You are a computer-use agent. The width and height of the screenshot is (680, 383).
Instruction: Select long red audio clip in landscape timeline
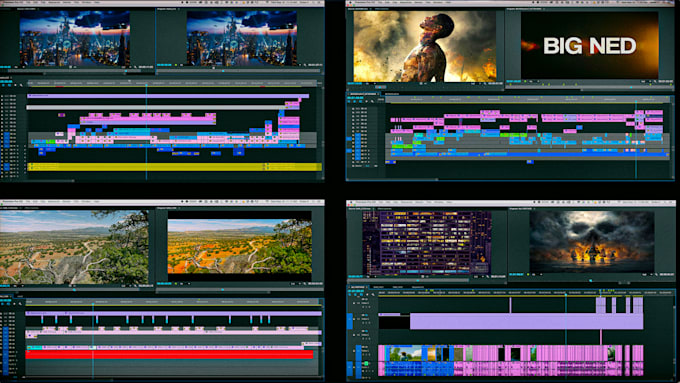pos(169,354)
